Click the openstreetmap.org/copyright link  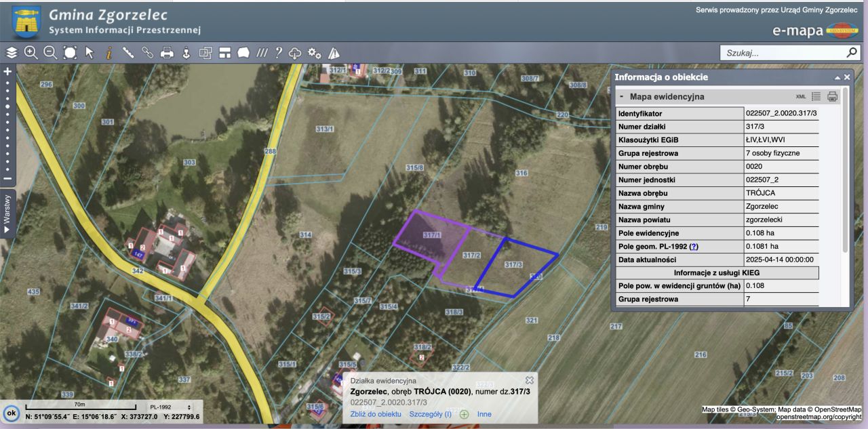818,417
